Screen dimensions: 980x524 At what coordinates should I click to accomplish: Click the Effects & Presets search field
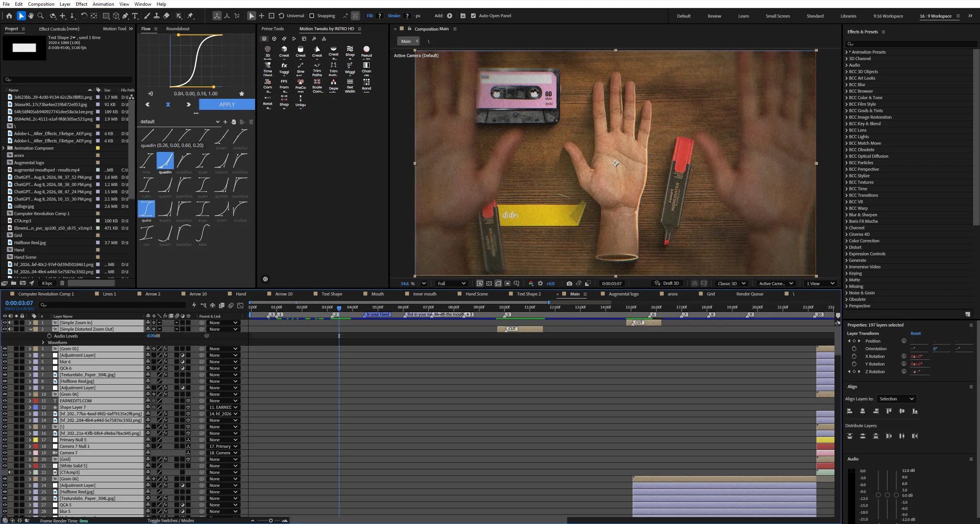point(911,44)
